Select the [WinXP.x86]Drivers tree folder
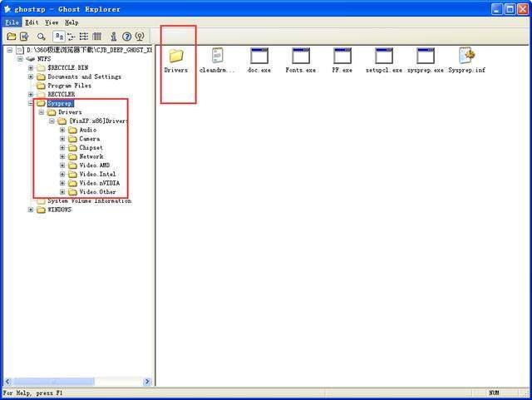The image size is (532, 400). 98,121
